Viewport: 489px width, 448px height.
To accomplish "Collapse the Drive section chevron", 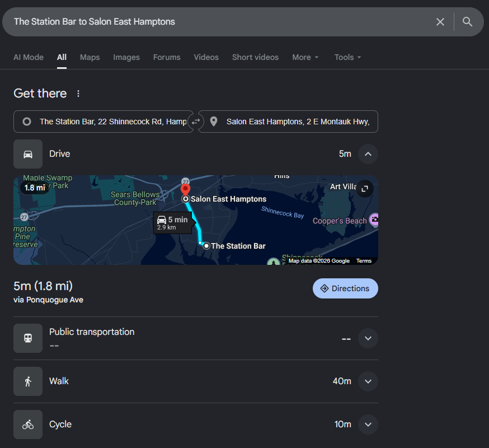I will tap(368, 154).
